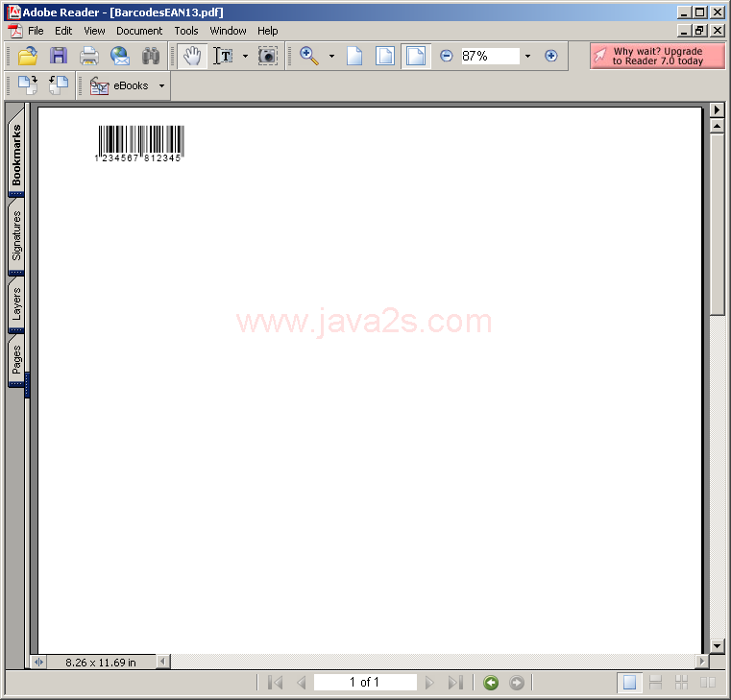Open the Help menu

click(268, 31)
